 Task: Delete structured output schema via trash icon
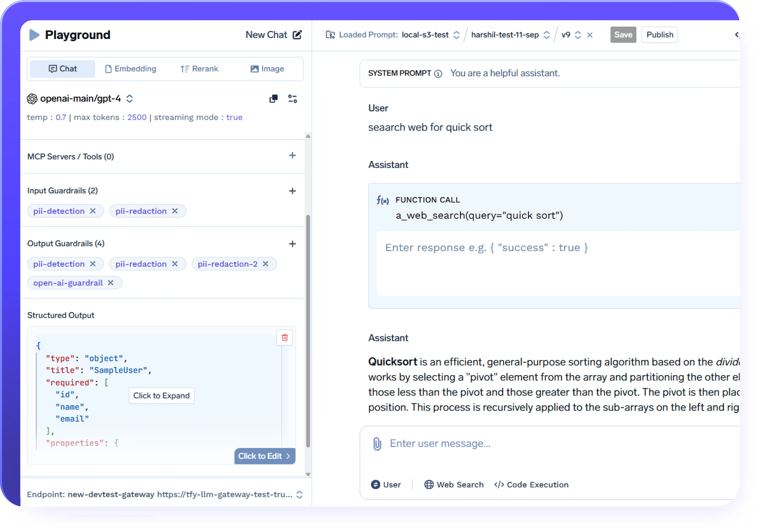point(284,337)
